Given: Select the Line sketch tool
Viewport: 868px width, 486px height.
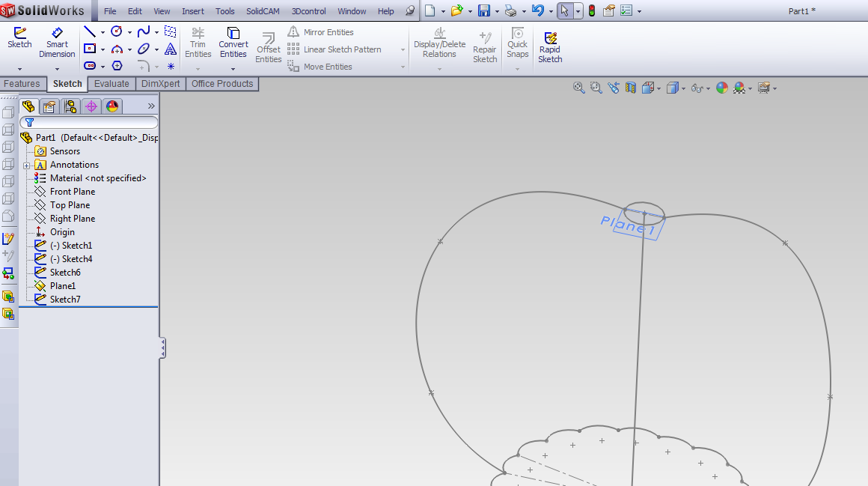Looking at the screenshot, I should 90,31.
